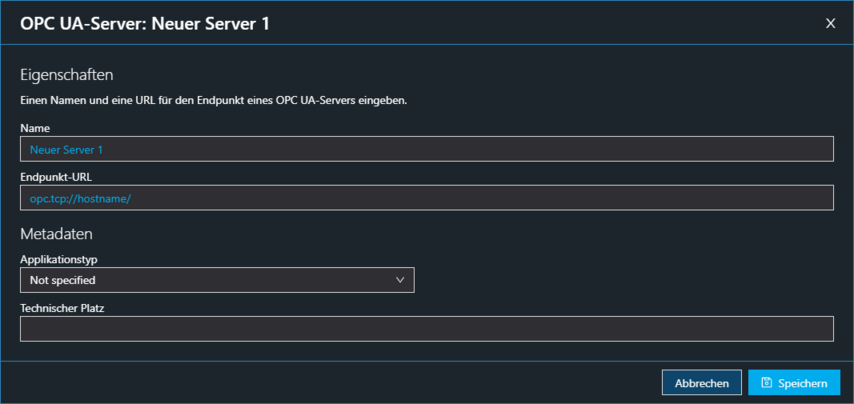Viewport: 854px width, 404px height.
Task: Focus the Technischer Platz text box
Action: click(426, 329)
